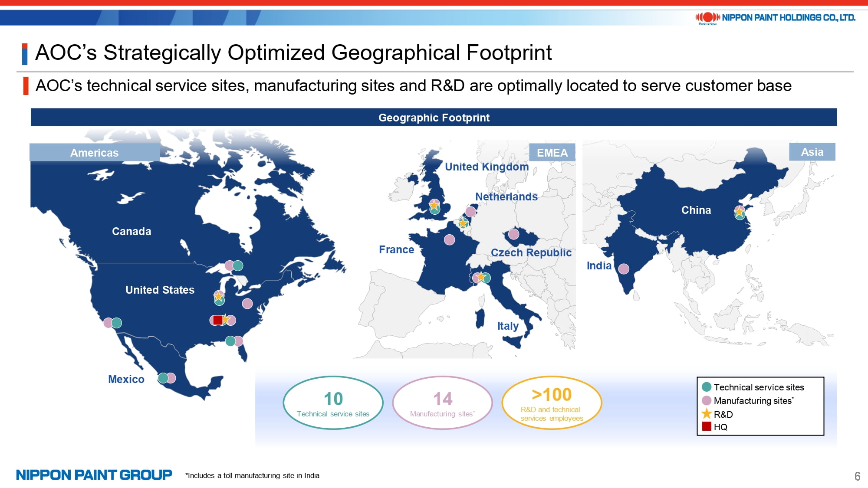Click the '>100 R&D and technical services employees' oval
Screen dimensions: 868x488
coord(552,403)
